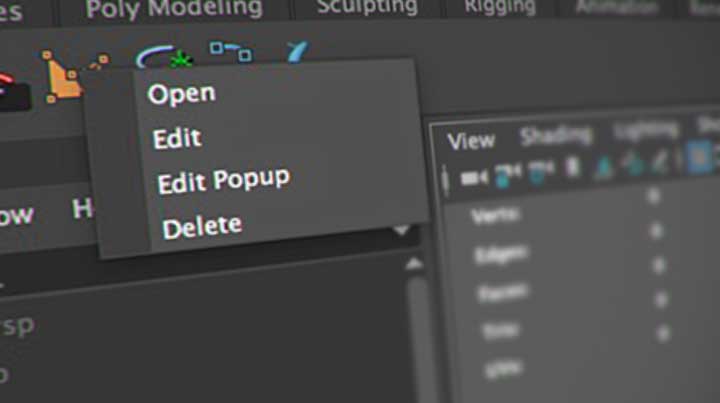Open the Shading panel menu
Viewport: 720px width, 403px height.
[556, 136]
